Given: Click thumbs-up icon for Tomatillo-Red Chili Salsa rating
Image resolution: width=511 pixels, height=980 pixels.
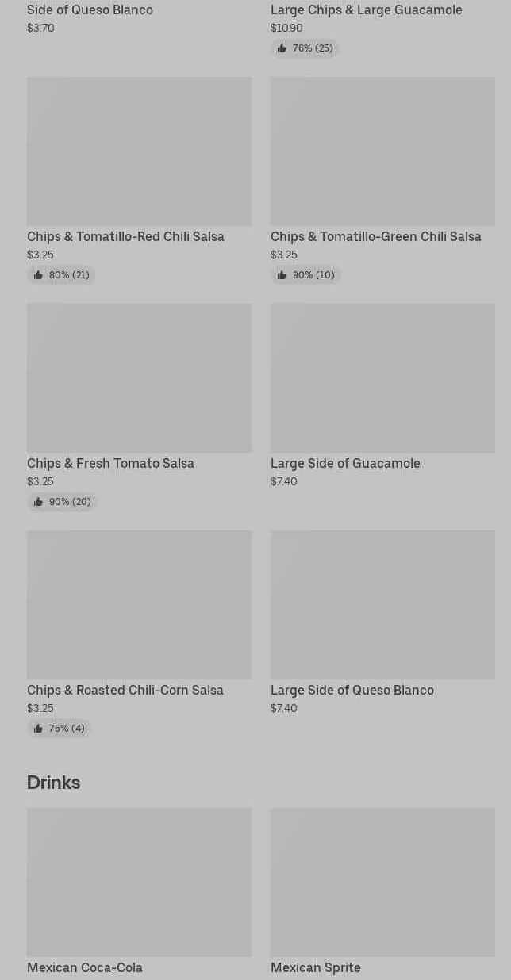Looking at the screenshot, I should (x=38, y=275).
